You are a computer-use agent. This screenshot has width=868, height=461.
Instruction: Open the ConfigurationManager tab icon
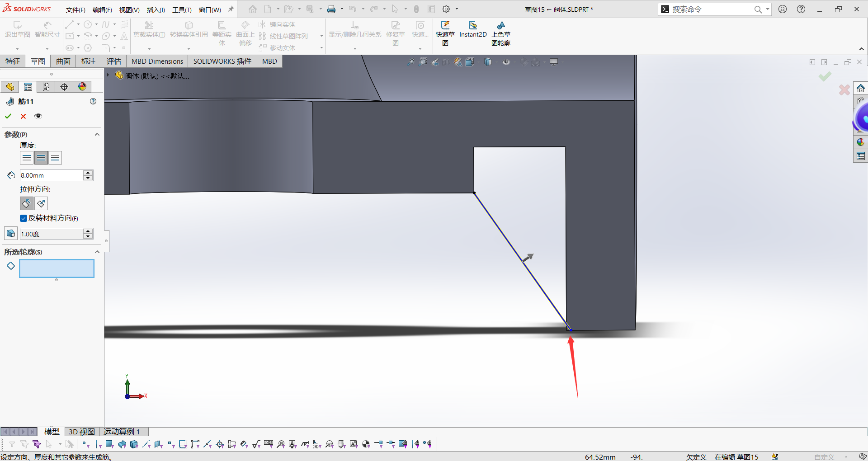(46, 87)
